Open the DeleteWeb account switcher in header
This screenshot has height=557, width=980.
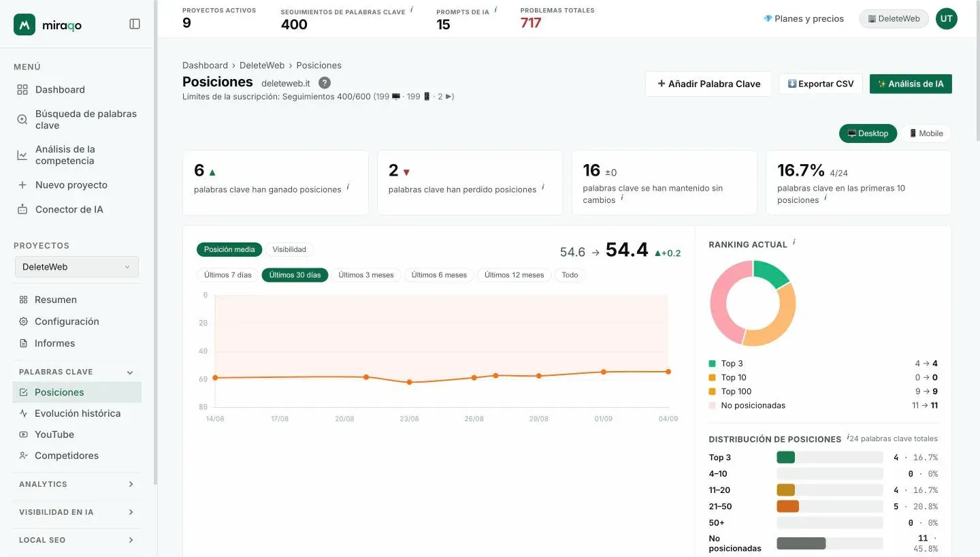click(894, 19)
